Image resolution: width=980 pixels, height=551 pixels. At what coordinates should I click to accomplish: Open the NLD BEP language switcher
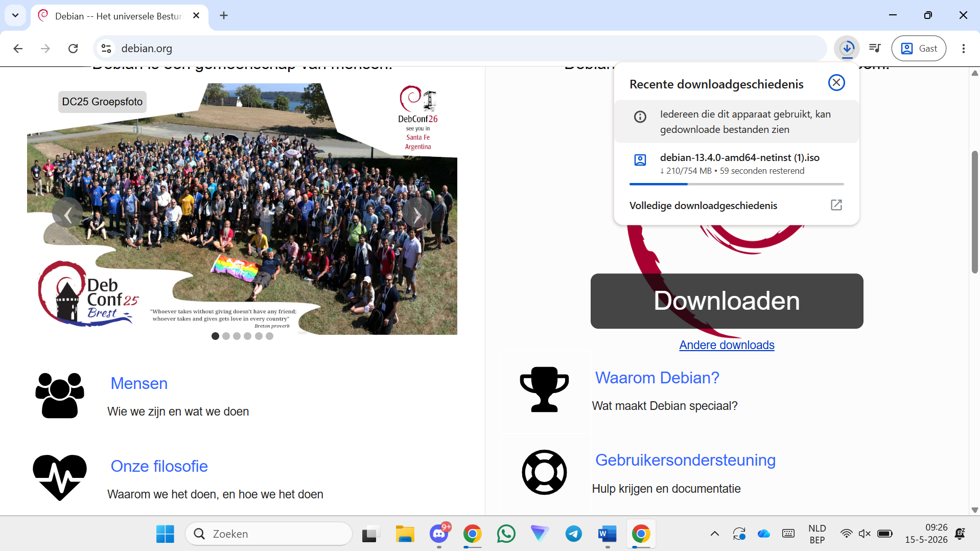817,534
